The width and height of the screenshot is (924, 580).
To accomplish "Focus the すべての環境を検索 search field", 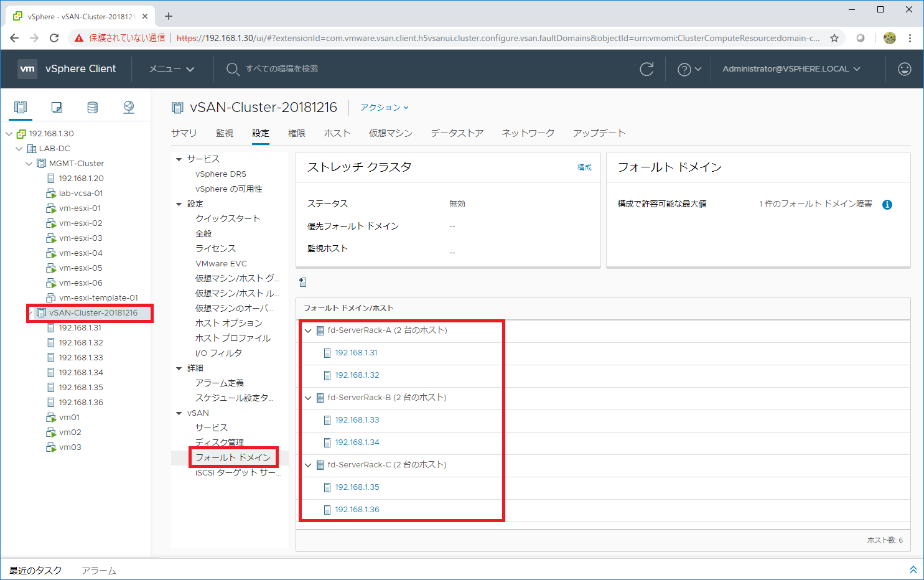I will (x=281, y=69).
